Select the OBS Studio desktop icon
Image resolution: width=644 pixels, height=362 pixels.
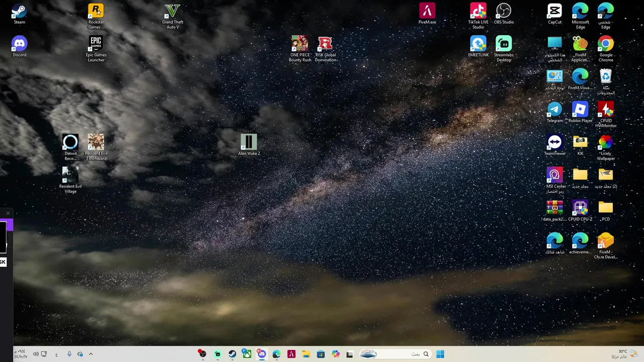click(x=504, y=14)
